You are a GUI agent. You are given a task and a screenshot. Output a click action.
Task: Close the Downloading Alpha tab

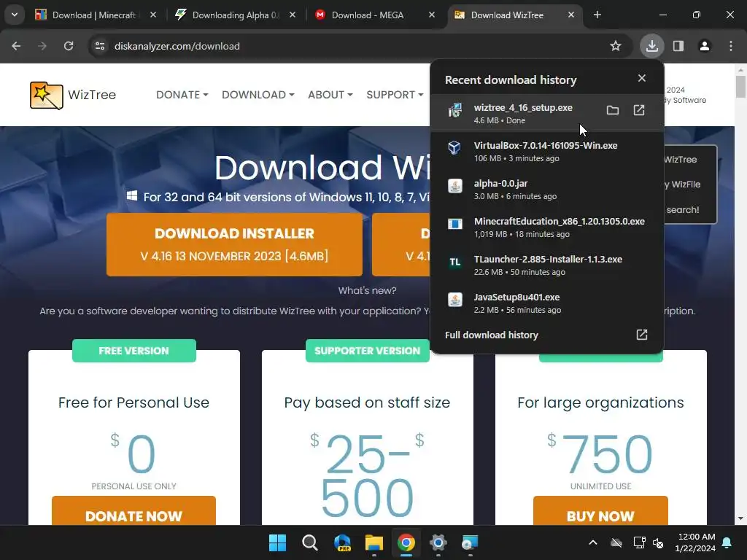[x=293, y=15]
